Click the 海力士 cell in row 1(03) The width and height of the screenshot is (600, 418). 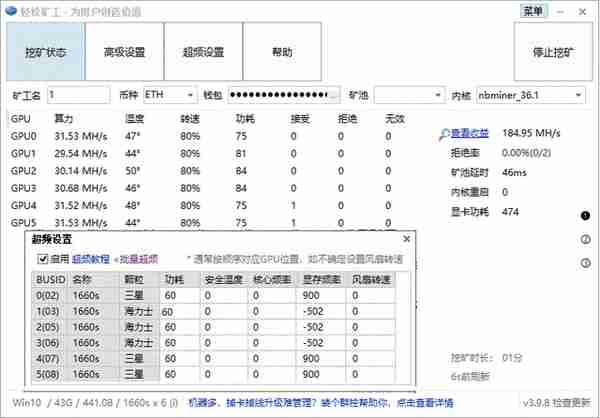pos(139,312)
